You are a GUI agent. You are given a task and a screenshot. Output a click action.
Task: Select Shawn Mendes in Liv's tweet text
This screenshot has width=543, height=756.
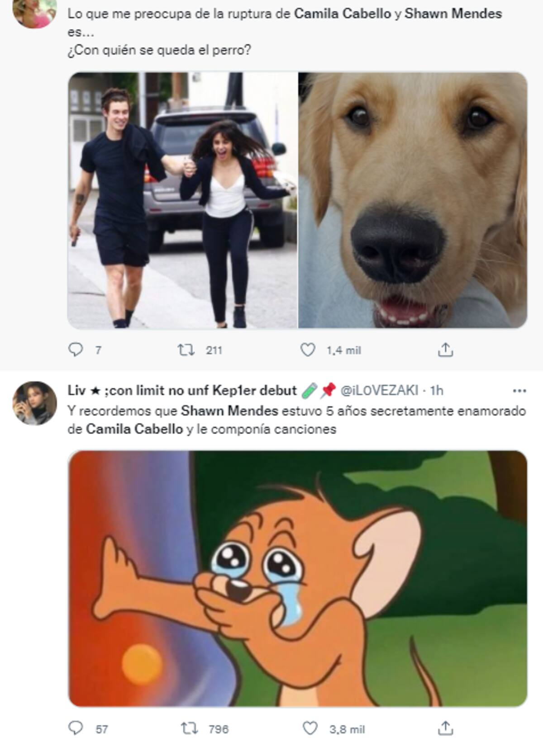click(x=229, y=411)
